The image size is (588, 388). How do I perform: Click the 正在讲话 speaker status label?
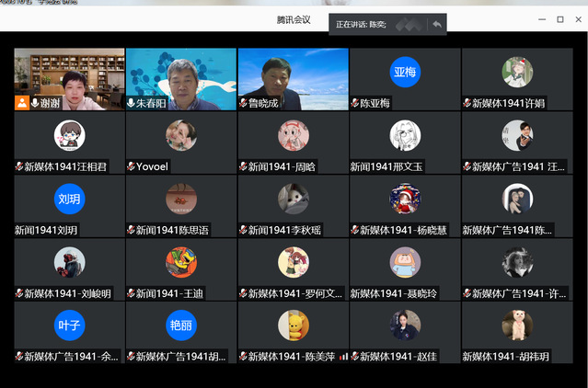[361, 24]
